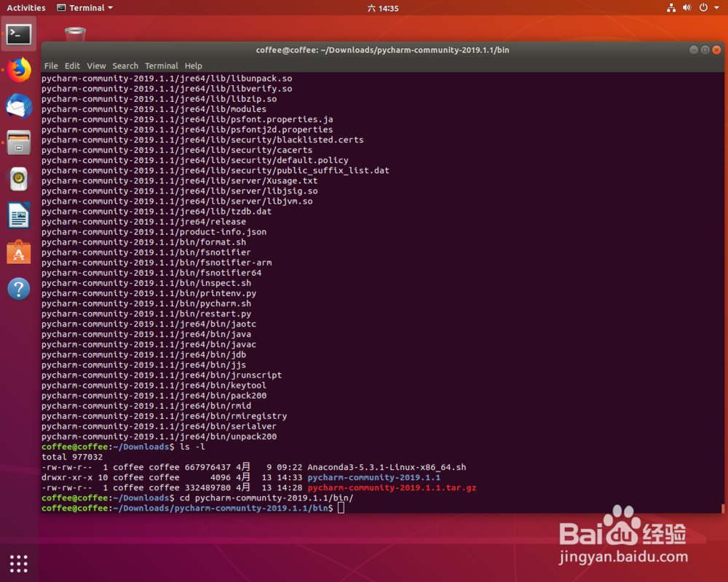The width and height of the screenshot is (728, 582).
Task: Click the lib/libunpack.so line
Action: click(x=167, y=79)
